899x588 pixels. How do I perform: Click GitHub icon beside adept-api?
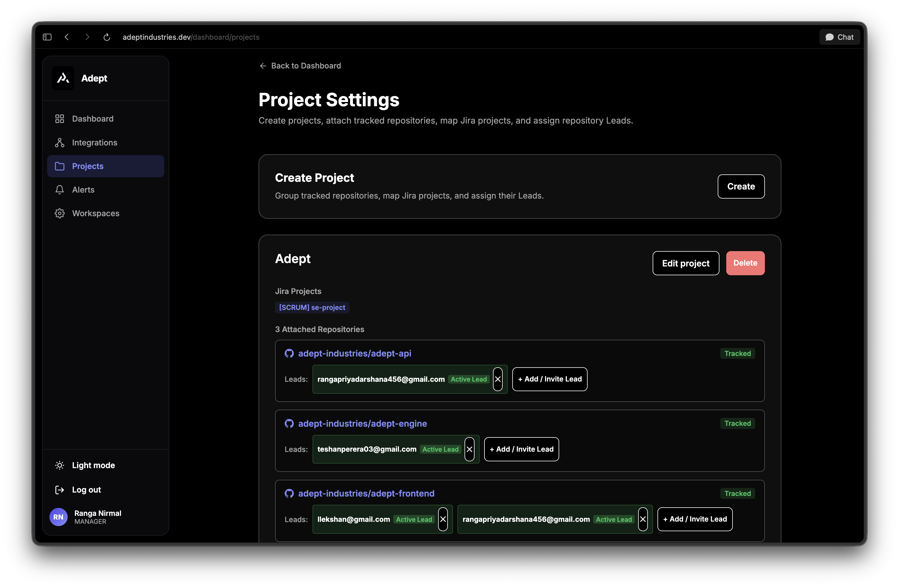tap(289, 353)
